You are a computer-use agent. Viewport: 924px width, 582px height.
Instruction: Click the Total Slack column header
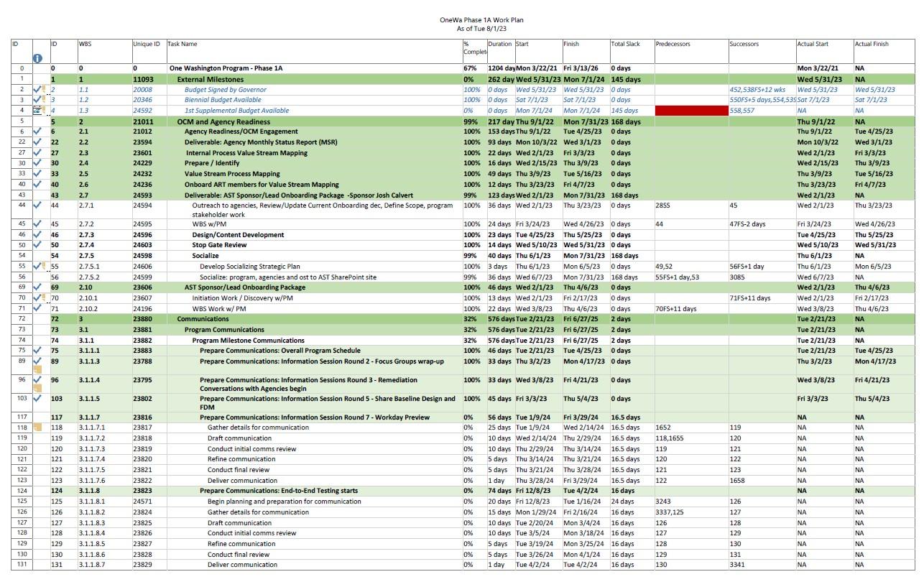pos(627,44)
